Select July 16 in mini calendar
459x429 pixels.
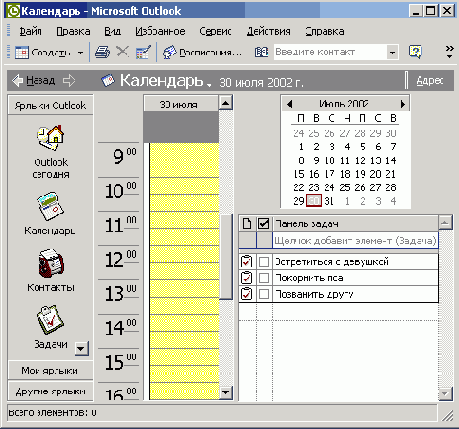tap(314, 174)
